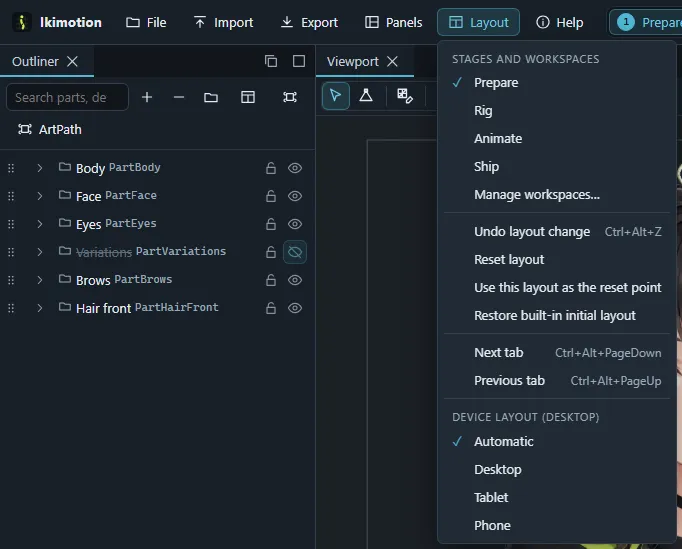Select the grid edit tool in Viewport toolbar
Image resolution: width=682 pixels, height=549 pixels.
pyautogui.click(x=405, y=96)
